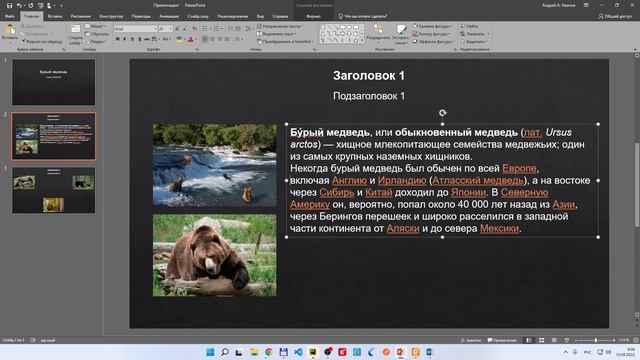Screen dimensions: 640x360
Task: Open the line spacing dropdown
Action: pyautogui.click(x=249, y=29)
